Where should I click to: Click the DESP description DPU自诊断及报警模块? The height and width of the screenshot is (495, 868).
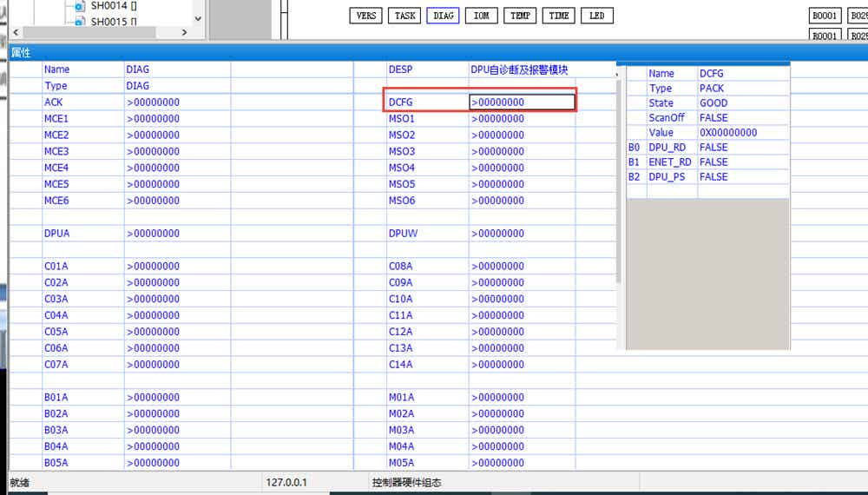pos(519,69)
